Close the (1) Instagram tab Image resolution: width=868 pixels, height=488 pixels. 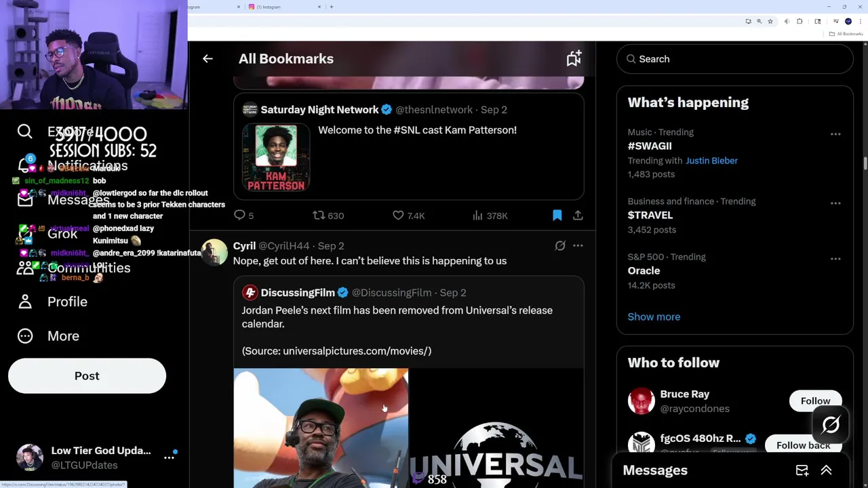pos(320,7)
